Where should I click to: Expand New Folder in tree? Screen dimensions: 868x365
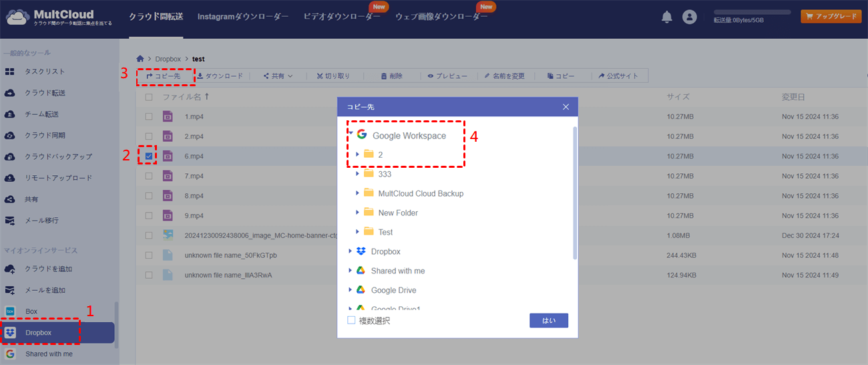coord(357,213)
